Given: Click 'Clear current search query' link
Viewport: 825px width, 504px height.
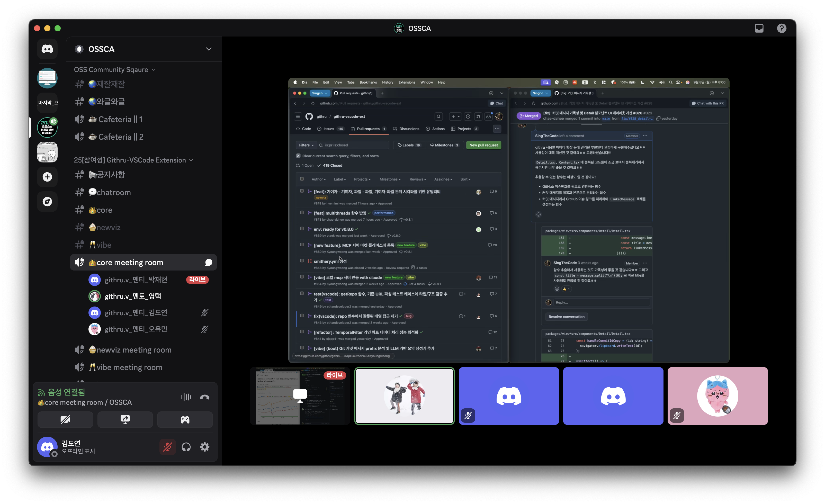Looking at the screenshot, I should click(x=337, y=156).
